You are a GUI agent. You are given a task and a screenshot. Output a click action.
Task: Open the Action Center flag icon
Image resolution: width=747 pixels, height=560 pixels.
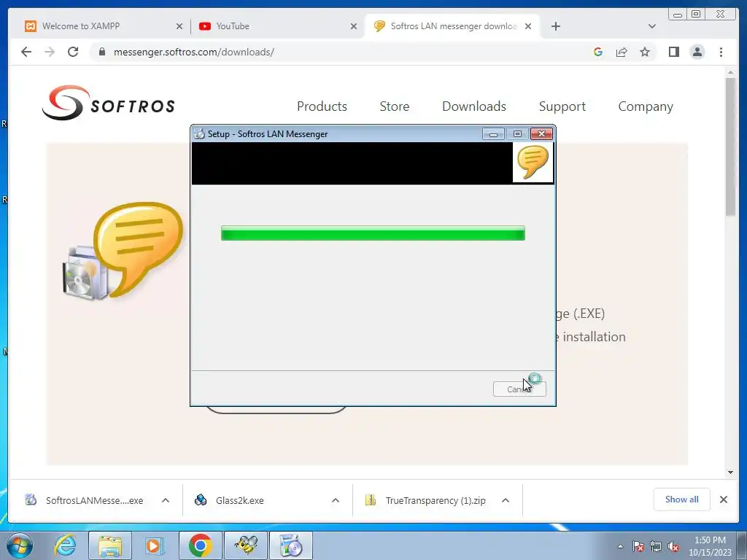(x=638, y=547)
